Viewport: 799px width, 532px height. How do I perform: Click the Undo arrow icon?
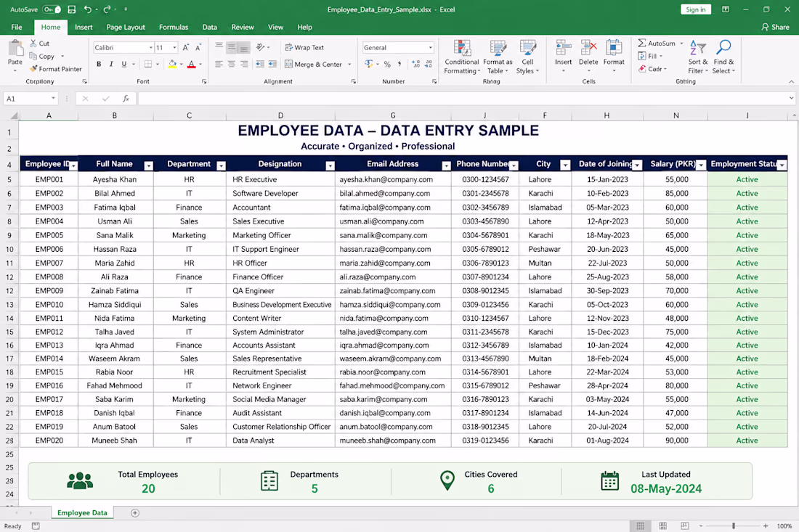[87, 9]
